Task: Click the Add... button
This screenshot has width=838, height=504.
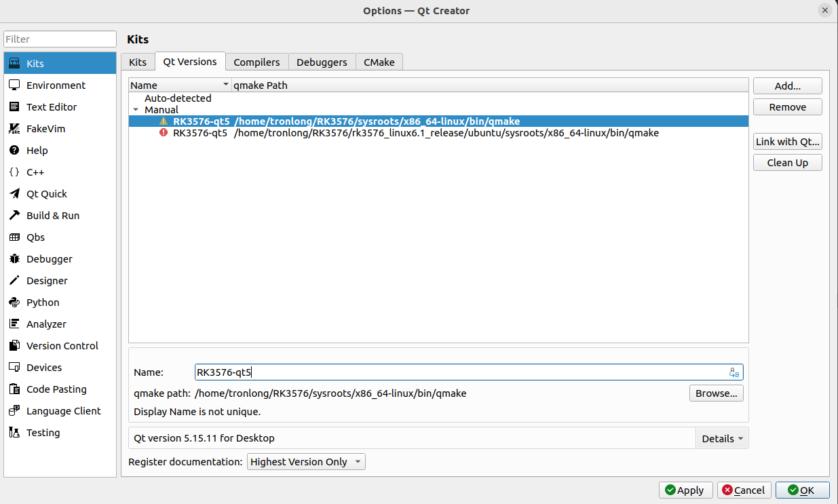Action: [787, 86]
